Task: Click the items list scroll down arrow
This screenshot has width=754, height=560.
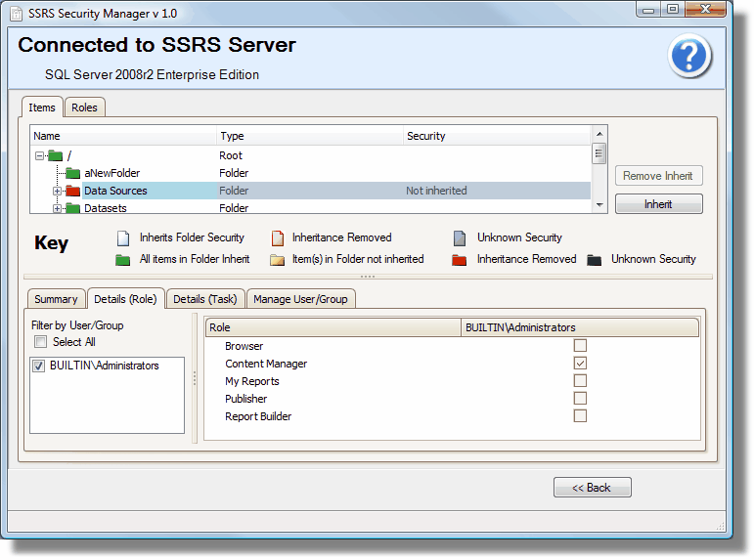Action: (599, 205)
